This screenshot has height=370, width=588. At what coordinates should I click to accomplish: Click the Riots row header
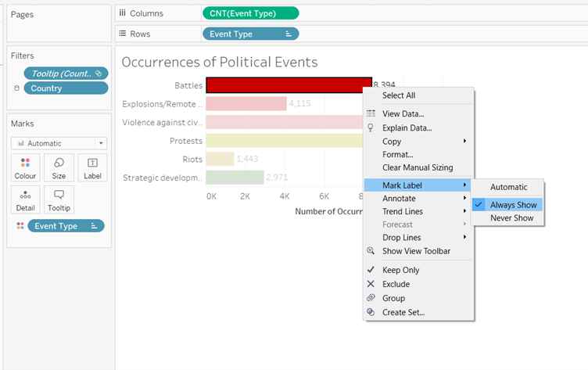tap(192, 159)
